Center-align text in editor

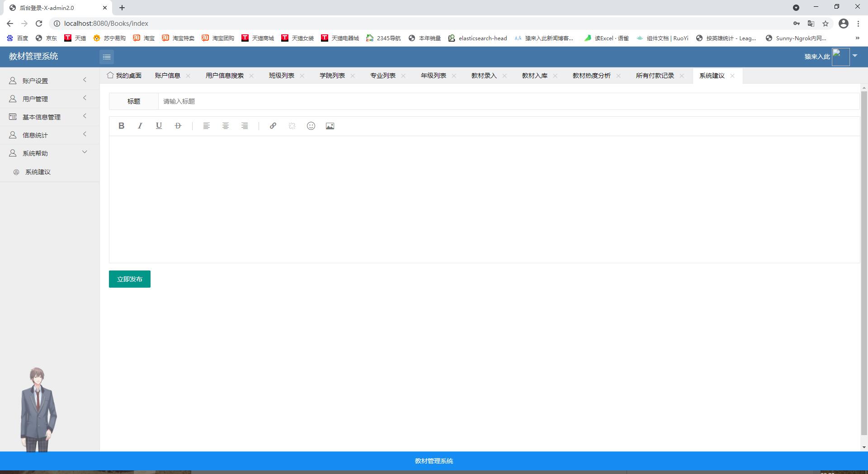coord(226,126)
